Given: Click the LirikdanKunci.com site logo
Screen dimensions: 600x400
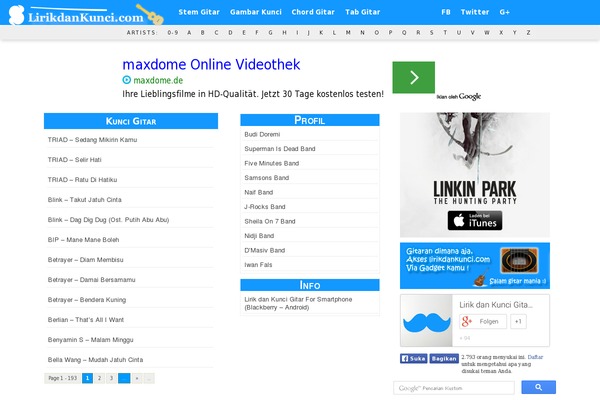Looking at the screenshot, I should pos(86,15).
